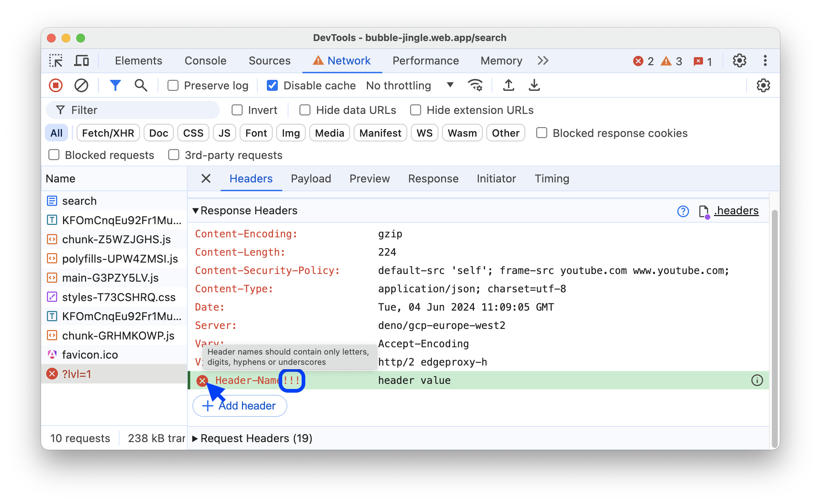Viewport: 821px width, 504px height.
Task: Collapse the Response Headers section
Action: coord(196,211)
